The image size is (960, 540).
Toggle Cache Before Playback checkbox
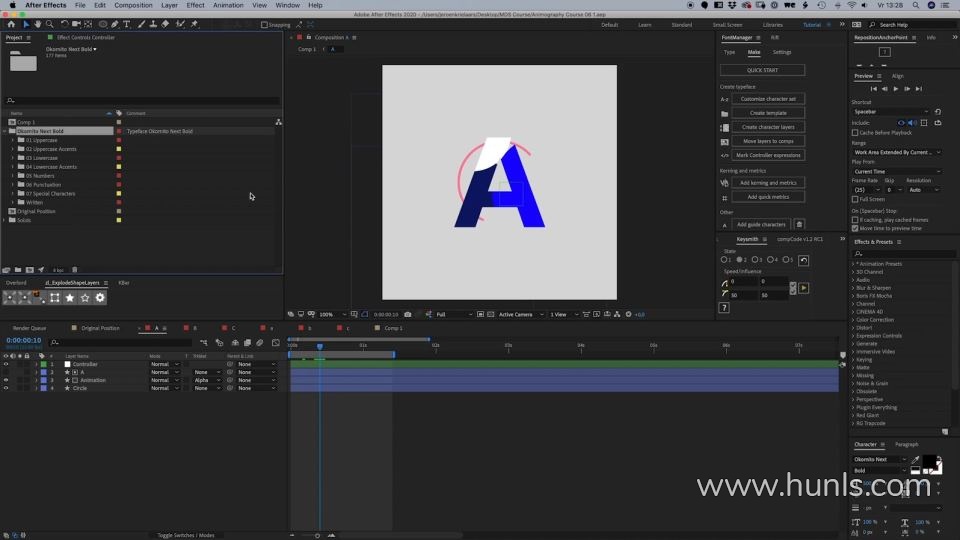point(855,132)
